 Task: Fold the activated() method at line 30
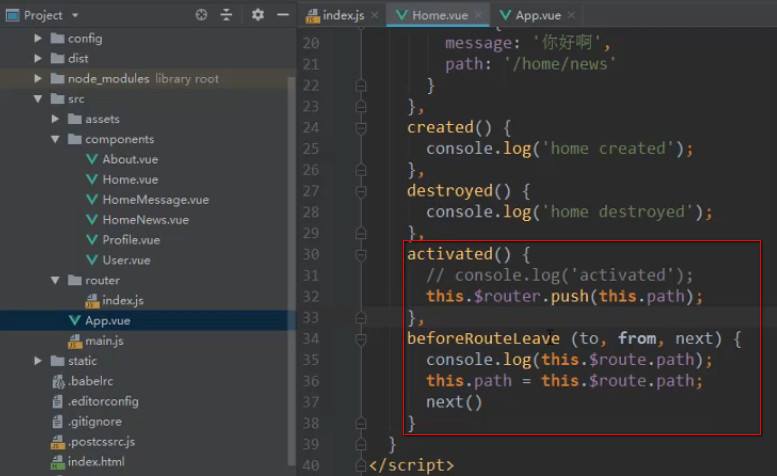[361, 255]
